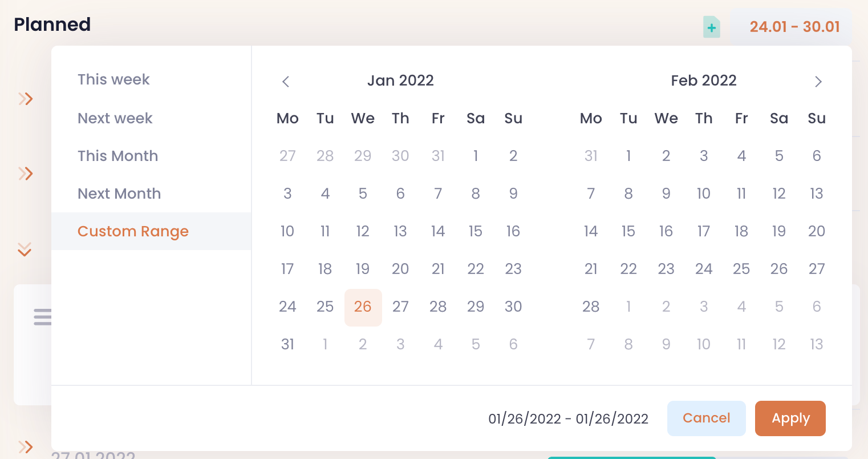The width and height of the screenshot is (868, 459).
Task: Collapse section with downward double chevron
Action: tap(25, 249)
